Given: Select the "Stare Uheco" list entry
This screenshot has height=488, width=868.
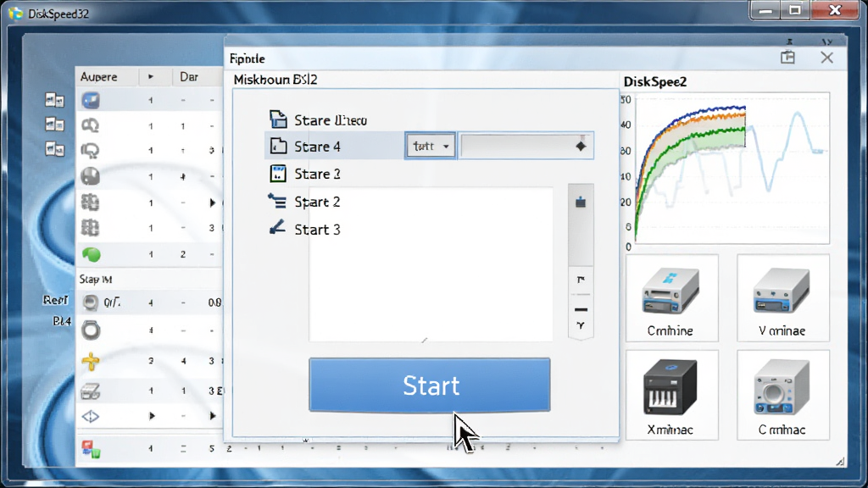Looking at the screenshot, I should click(318, 120).
